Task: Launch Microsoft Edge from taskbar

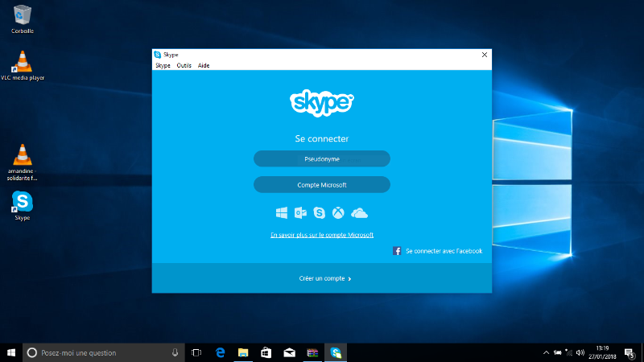Action: pos(220,352)
